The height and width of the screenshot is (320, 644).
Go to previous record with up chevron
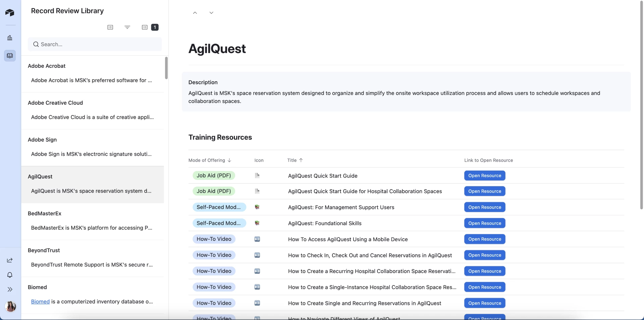195,13
